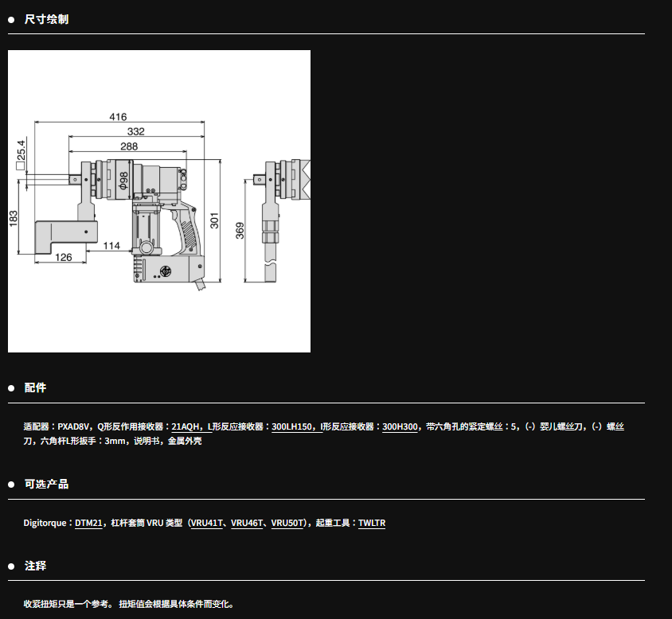
Task: Open the TWLTR lifting tool link
Action: coord(372,523)
